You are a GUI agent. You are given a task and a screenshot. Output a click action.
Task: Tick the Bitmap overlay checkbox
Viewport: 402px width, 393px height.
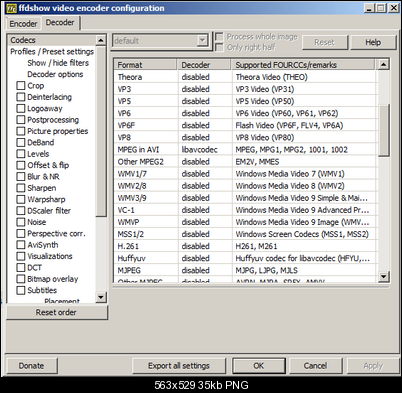(21, 279)
